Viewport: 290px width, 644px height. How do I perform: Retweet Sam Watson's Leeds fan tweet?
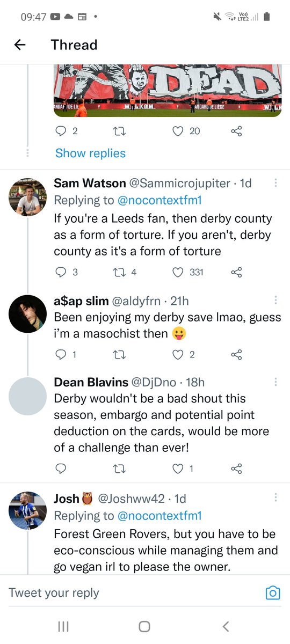tap(121, 272)
